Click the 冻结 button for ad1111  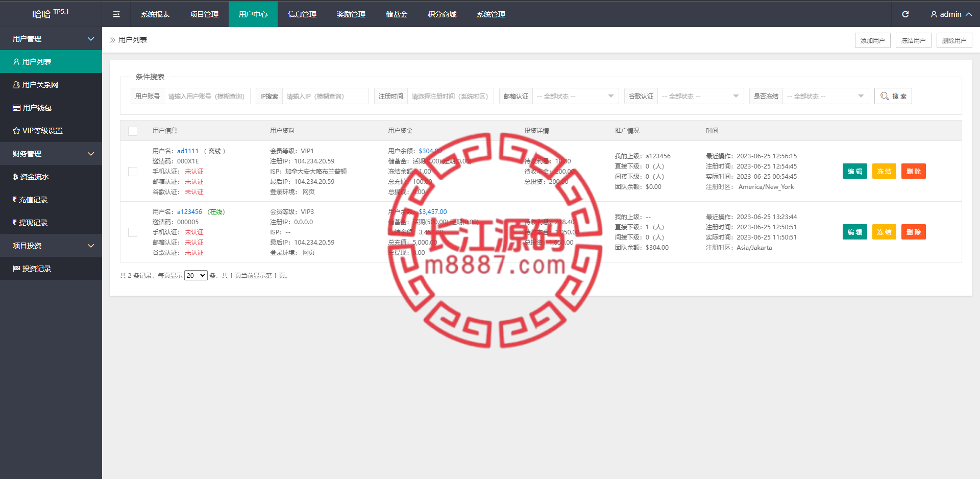884,171
